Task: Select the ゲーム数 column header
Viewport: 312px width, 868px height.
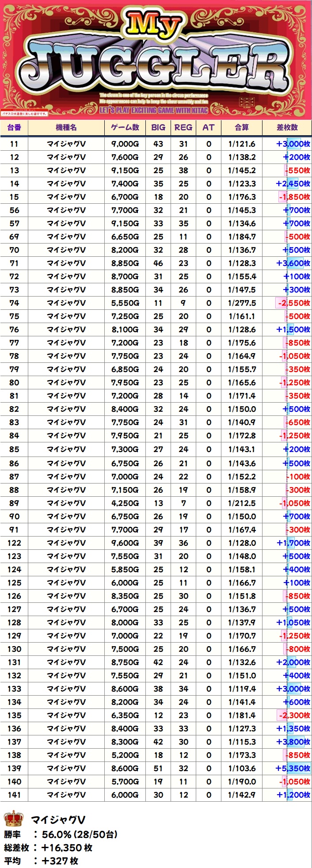Action: (125, 127)
